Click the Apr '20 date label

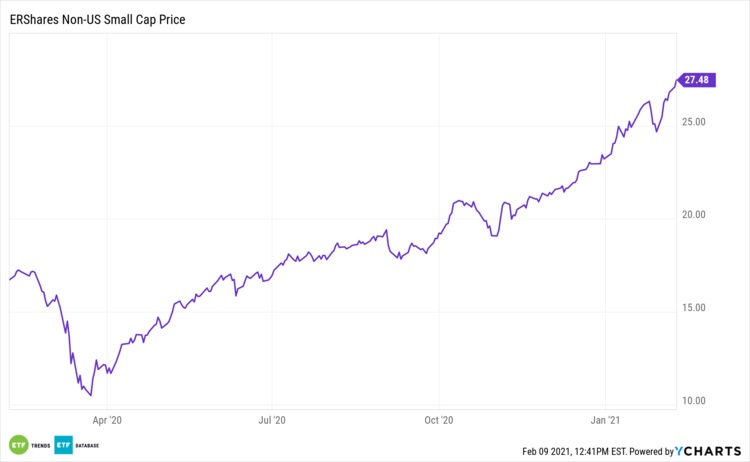[107, 420]
